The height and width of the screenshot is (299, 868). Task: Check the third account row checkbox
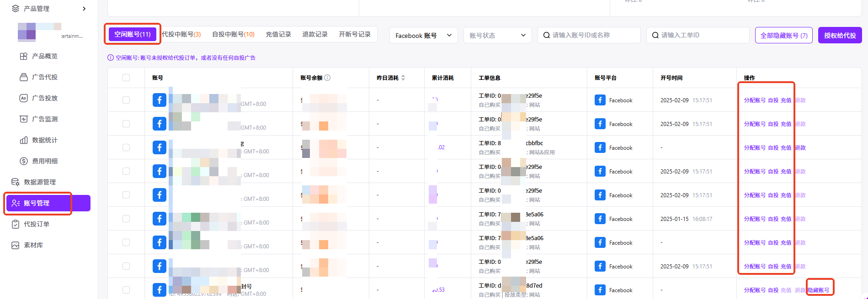pyautogui.click(x=126, y=147)
